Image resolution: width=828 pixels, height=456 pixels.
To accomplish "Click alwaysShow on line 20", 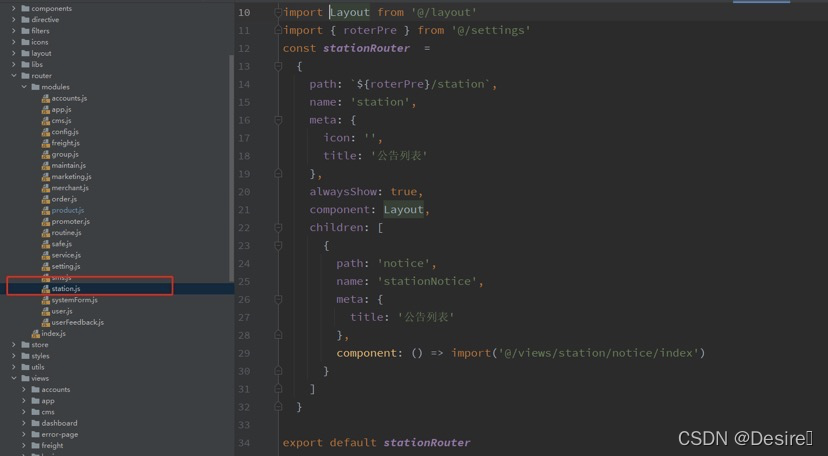I will tap(343, 192).
